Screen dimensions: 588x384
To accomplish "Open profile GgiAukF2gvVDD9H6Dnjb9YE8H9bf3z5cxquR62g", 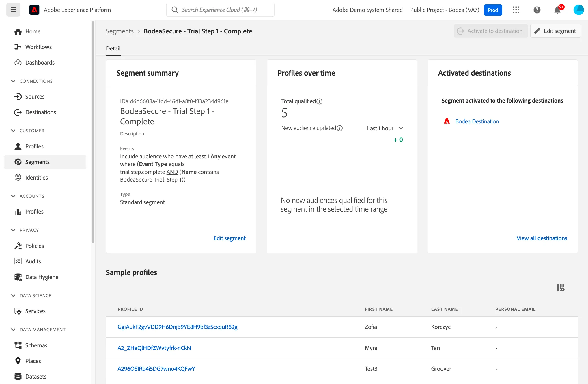I will pyautogui.click(x=177, y=327).
